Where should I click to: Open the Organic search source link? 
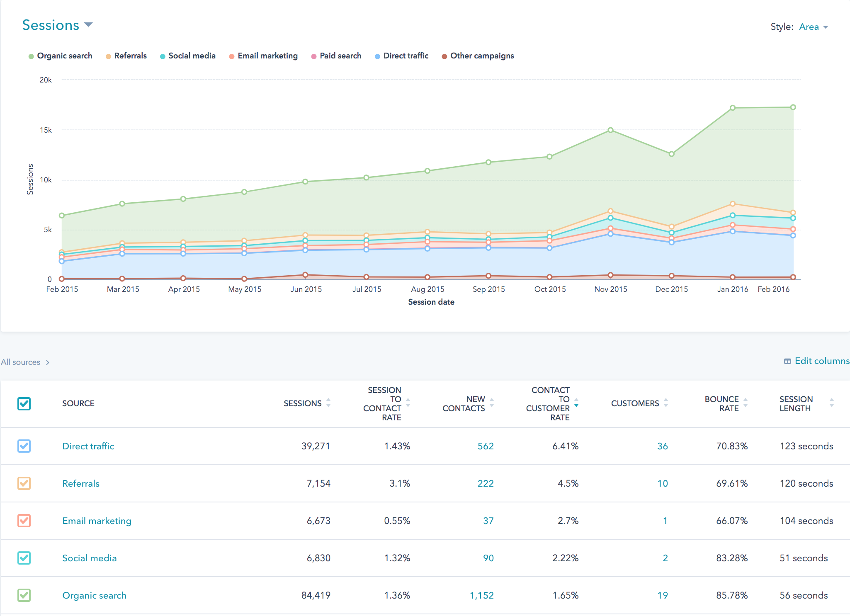(94, 595)
